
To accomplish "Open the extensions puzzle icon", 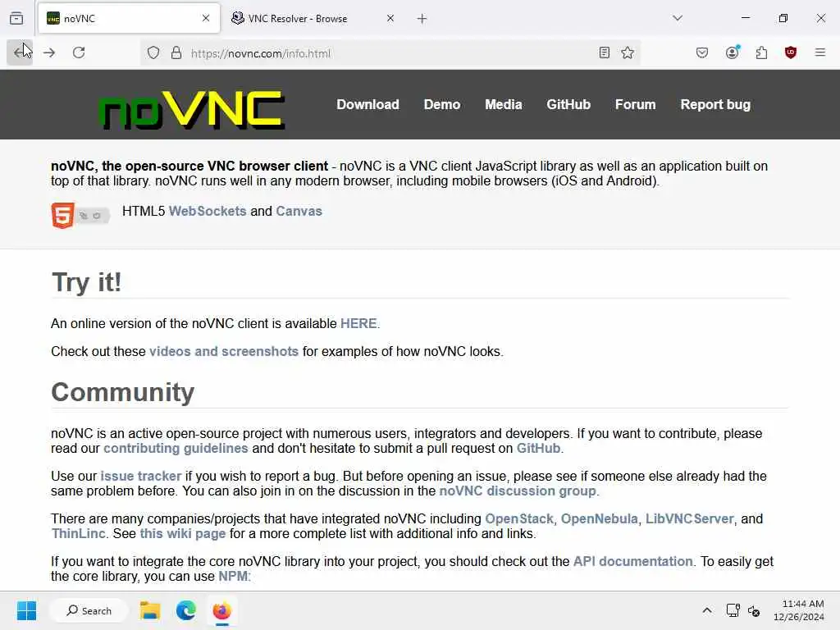I will [761, 52].
